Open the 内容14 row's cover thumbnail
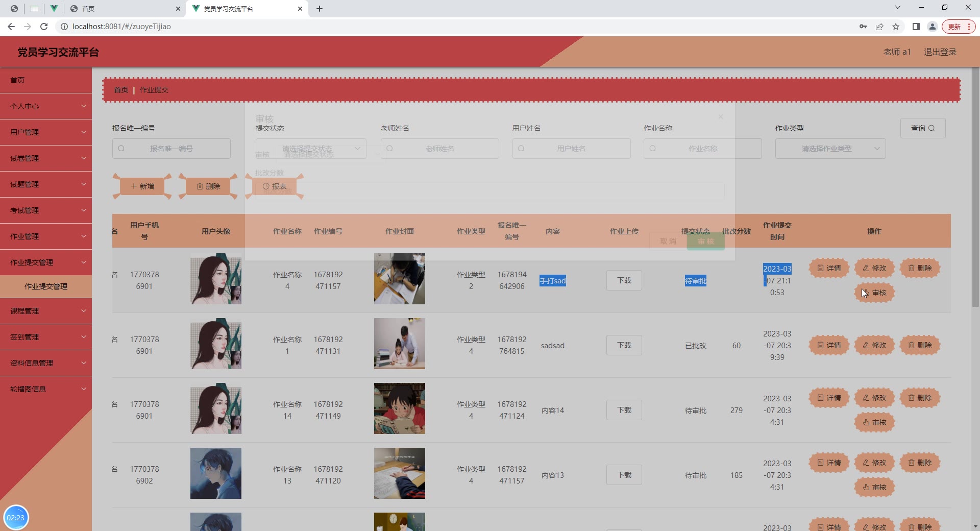The height and width of the screenshot is (531, 980). pyautogui.click(x=400, y=408)
